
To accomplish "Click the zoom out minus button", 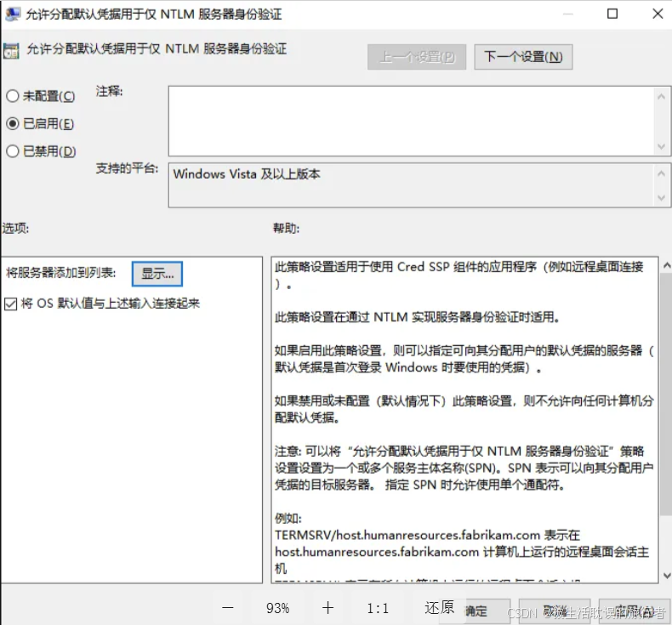I will 228,608.
